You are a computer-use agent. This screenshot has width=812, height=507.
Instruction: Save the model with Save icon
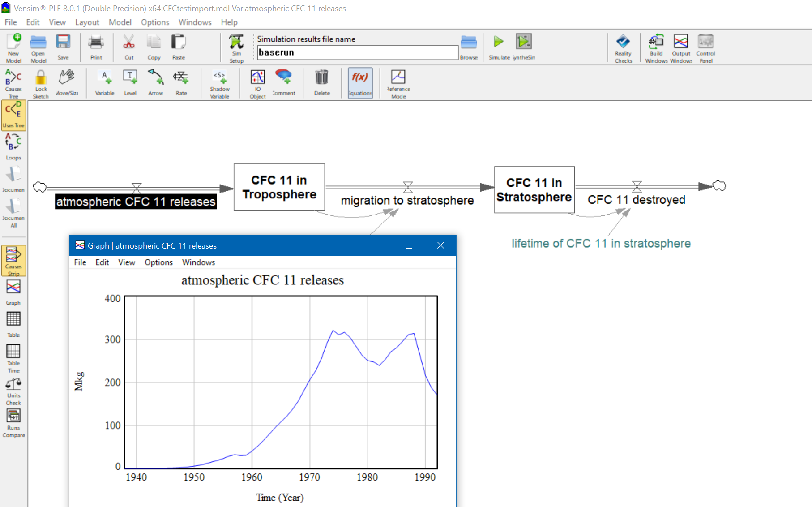(x=63, y=47)
